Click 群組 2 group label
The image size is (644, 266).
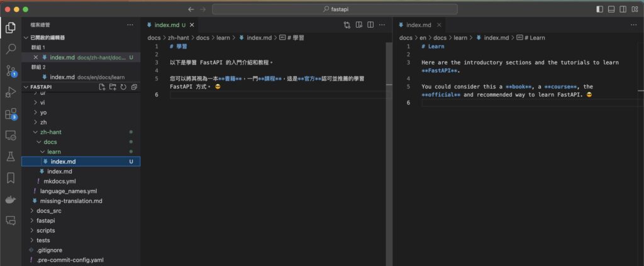(38, 67)
